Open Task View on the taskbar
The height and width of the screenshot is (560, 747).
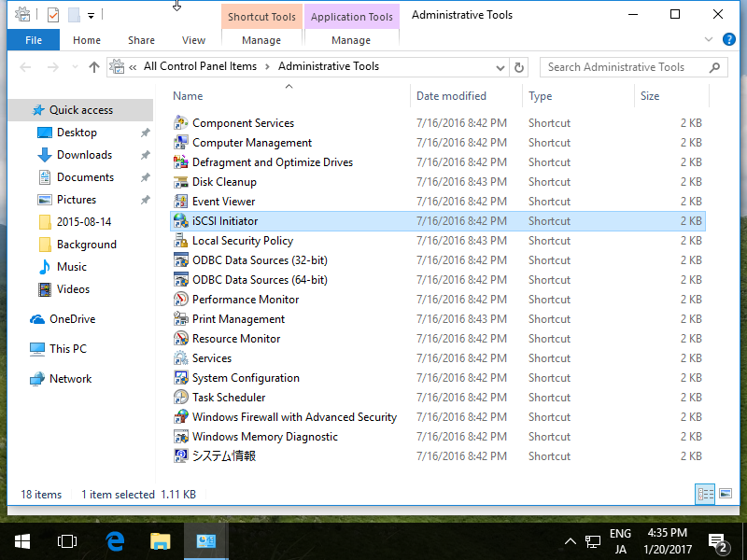click(x=66, y=541)
